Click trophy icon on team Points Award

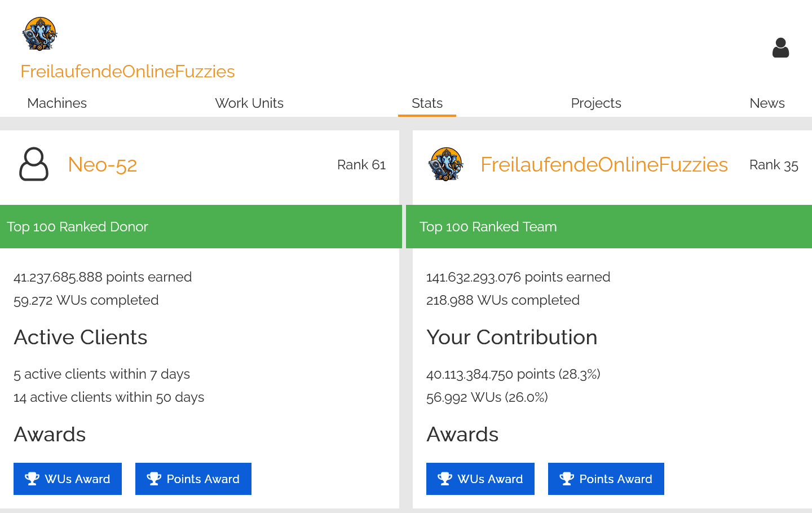pyautogui.click(x=567, y=479)
